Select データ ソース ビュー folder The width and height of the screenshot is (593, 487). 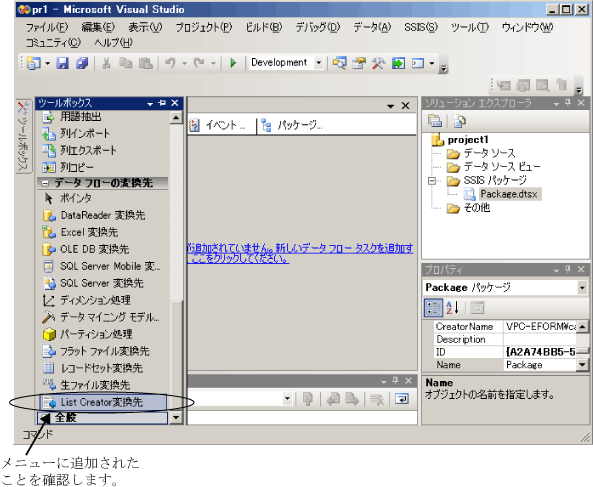(x=494, y=167)
